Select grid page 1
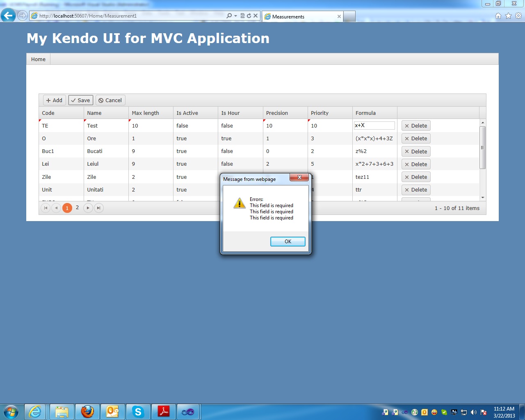This screenshot has width=525, height=420. tap(67, 208)
